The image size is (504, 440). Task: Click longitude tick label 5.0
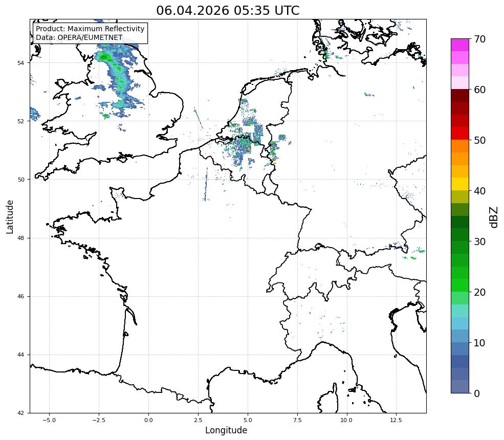point(248,420)
